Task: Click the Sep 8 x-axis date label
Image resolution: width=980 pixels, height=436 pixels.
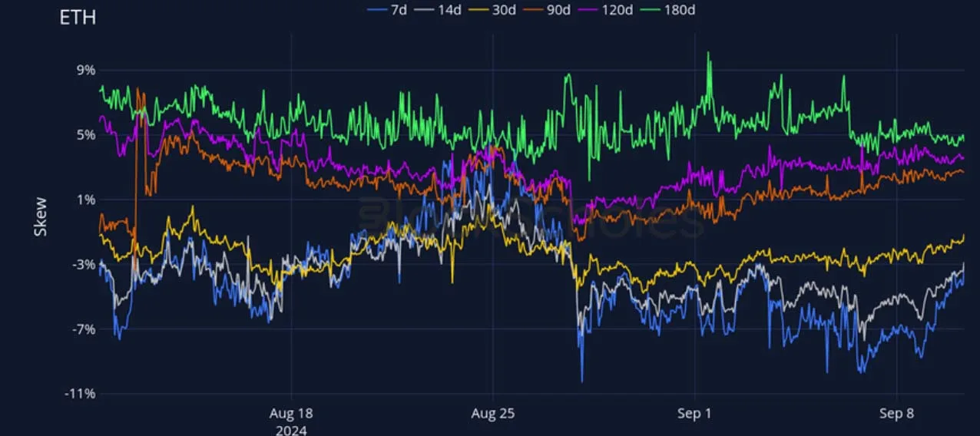Action: (897, 414)
